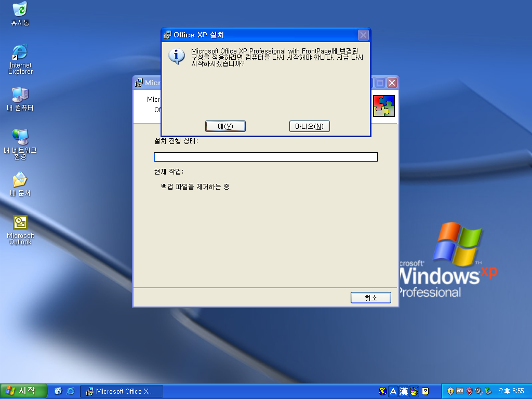Click the 예(Y) button to restart now
The width and height of the screenshot is (532, 399).
point(225,126)
